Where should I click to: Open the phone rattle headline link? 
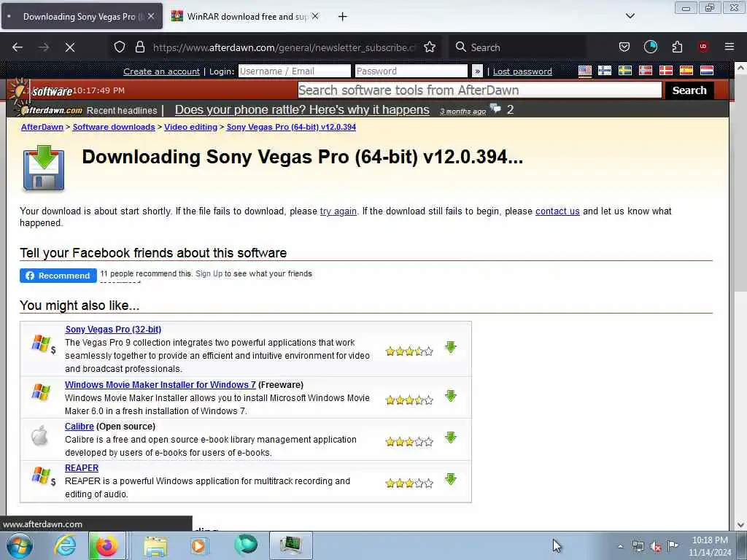(302, 110)
